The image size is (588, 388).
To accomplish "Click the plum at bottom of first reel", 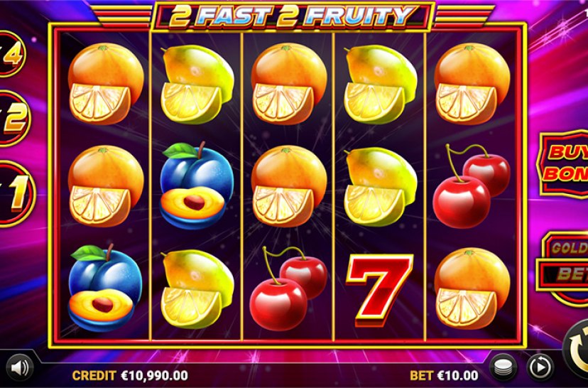I will (x=105, y=287).
